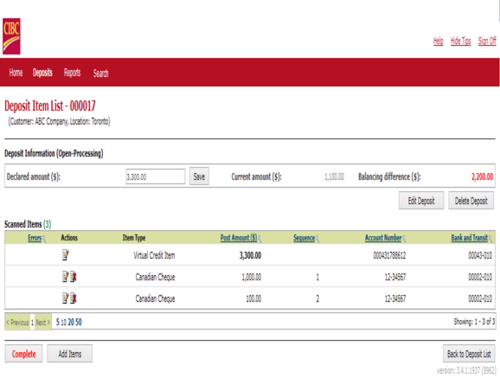
Task: Open the Search menu
Action: (101, 73)
